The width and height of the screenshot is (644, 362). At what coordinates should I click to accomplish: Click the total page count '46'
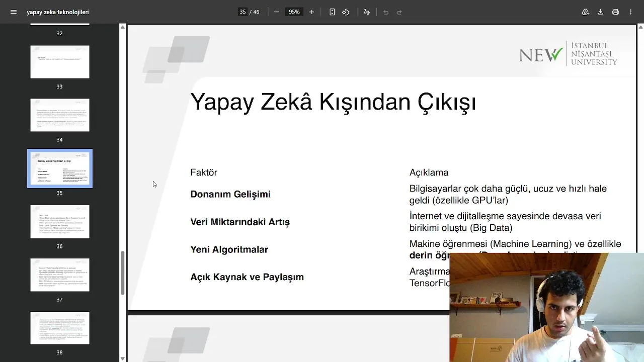click(x=256, y=12)
